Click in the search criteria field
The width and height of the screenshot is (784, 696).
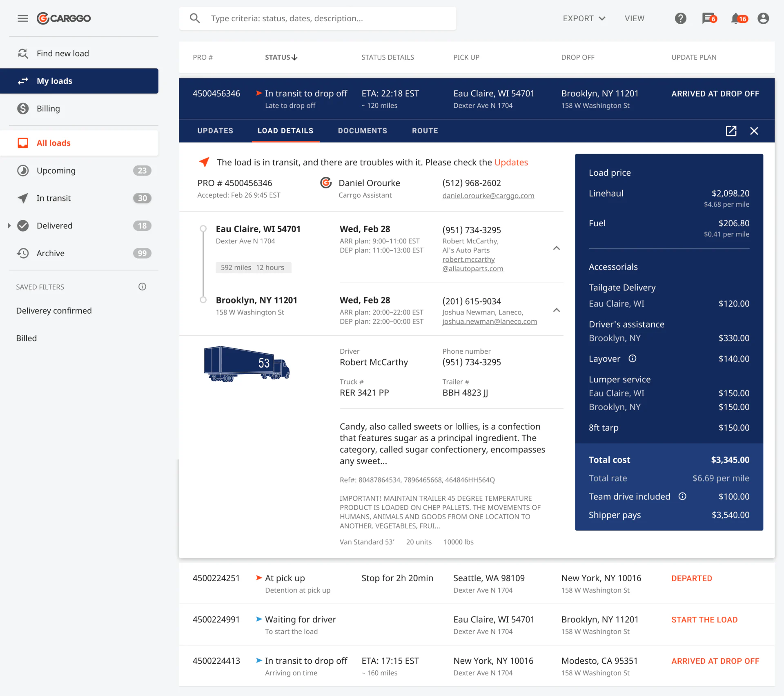317,18
